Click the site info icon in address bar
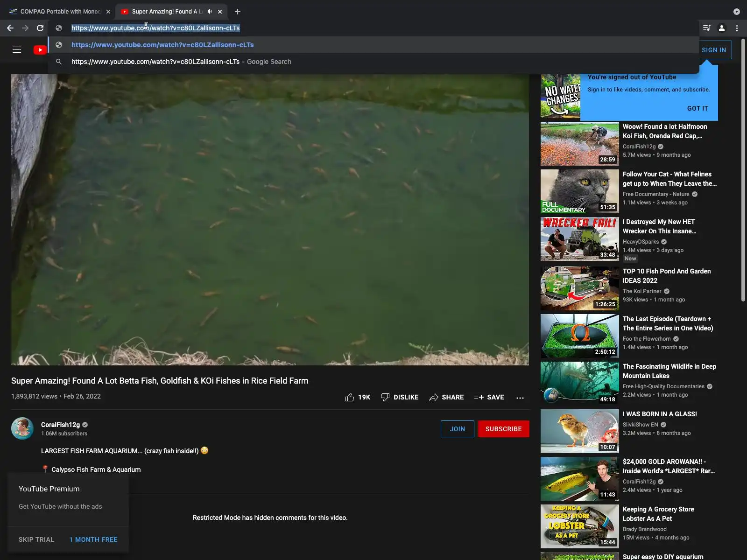This screenshot has width=747, height=560. coord(59,28)
